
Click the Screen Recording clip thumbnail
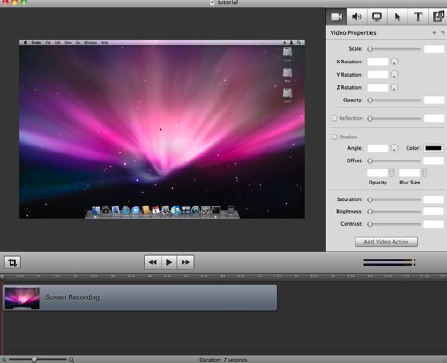(22, 298)
